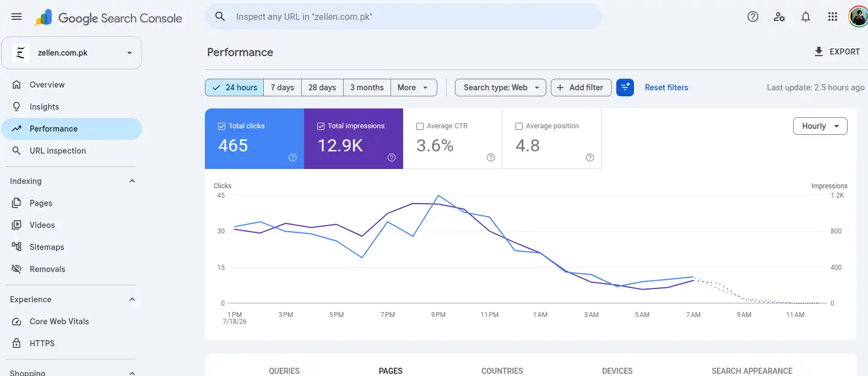The width and height of the screenshot is (868, 376).
Task: Open the Removals sidebar link
Action: [72, 269]
